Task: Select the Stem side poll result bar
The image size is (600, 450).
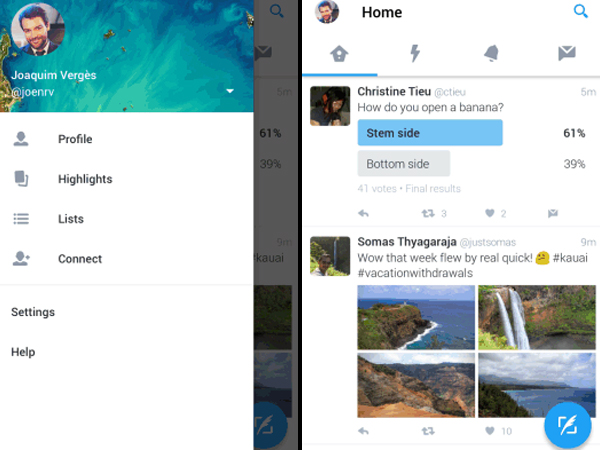Action: point(430,132)
